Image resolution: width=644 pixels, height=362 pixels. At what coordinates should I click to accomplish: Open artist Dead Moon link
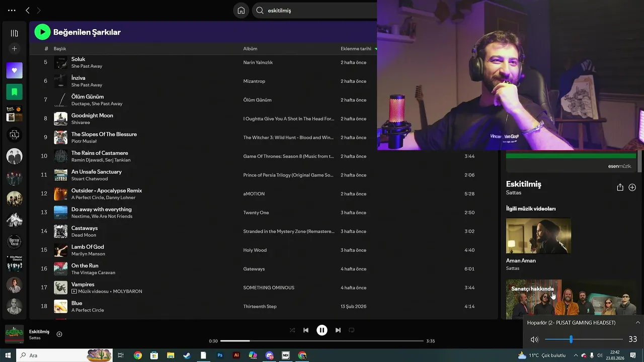point(84,235)
